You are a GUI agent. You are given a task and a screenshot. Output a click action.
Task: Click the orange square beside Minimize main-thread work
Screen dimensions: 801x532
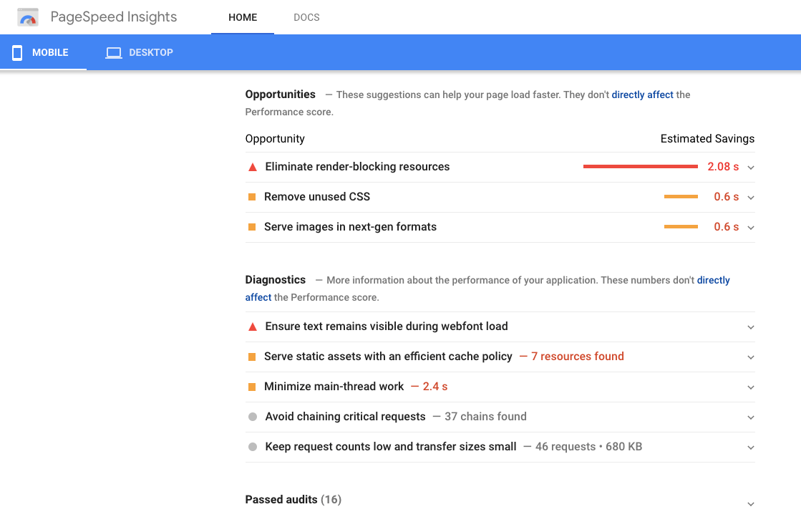252,386
